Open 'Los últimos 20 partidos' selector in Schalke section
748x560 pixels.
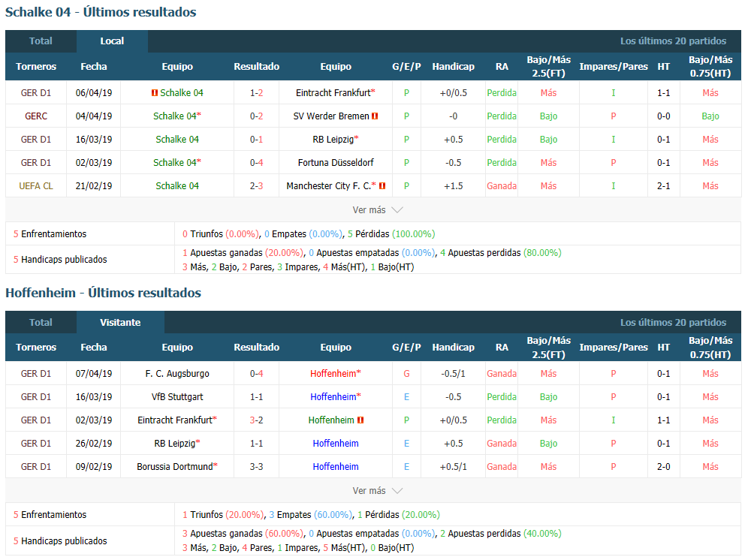[673, 41]
